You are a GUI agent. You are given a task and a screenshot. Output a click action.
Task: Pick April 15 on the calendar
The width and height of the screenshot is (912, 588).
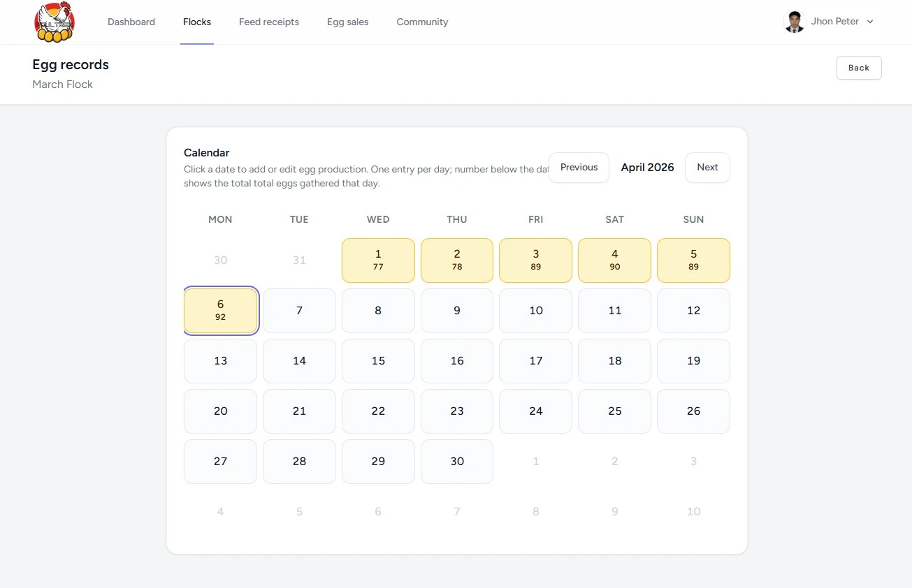click(378, 361)
